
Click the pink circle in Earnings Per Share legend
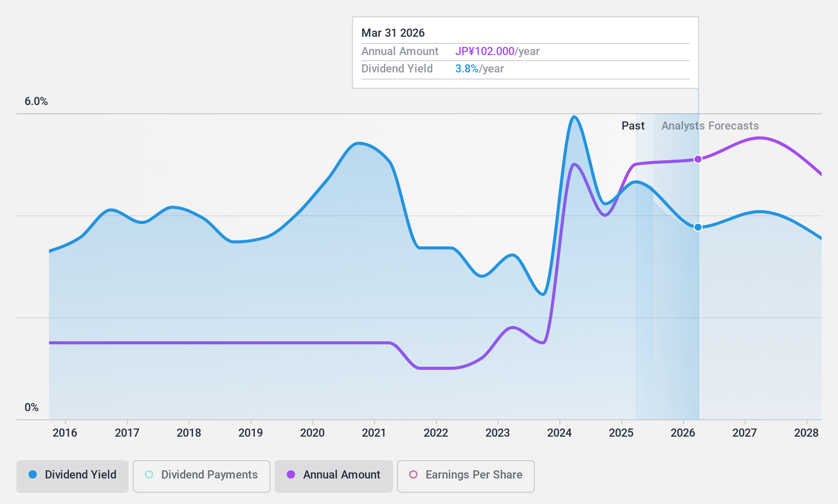[413, 474]
